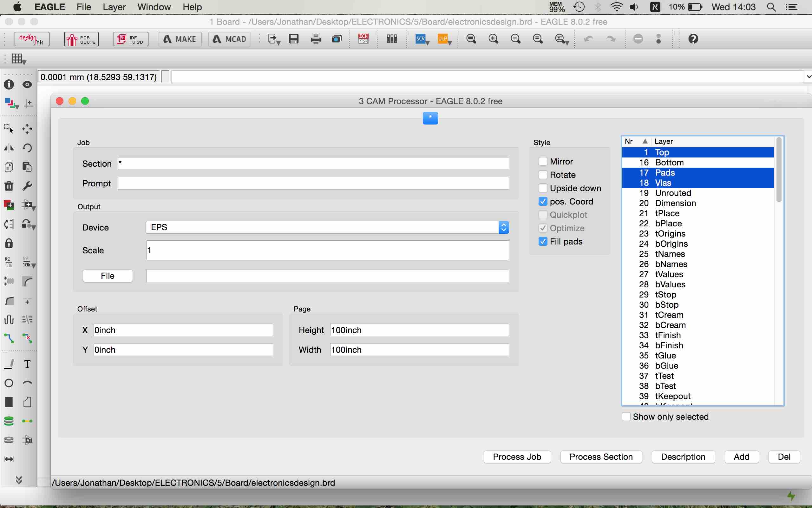This screenshot has height=508, width=812.
Task: Select the Bottom layer row
Action: [698, 163]
